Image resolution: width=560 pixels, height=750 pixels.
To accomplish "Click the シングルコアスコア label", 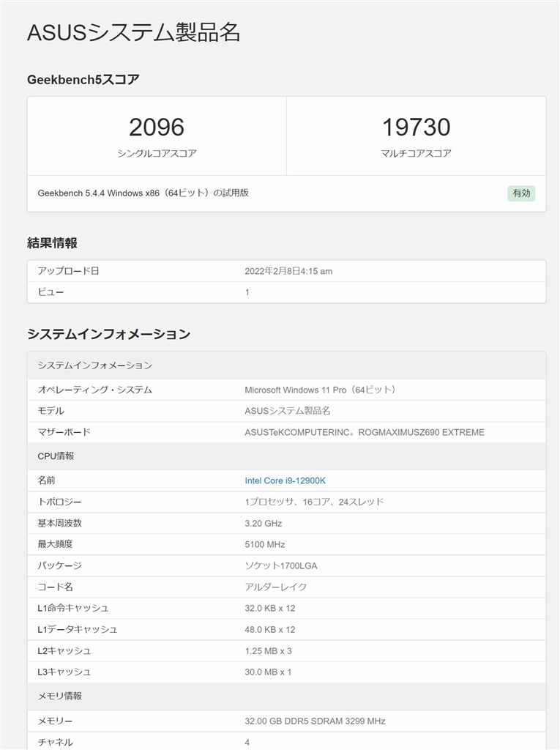I will tap(157, 154).
